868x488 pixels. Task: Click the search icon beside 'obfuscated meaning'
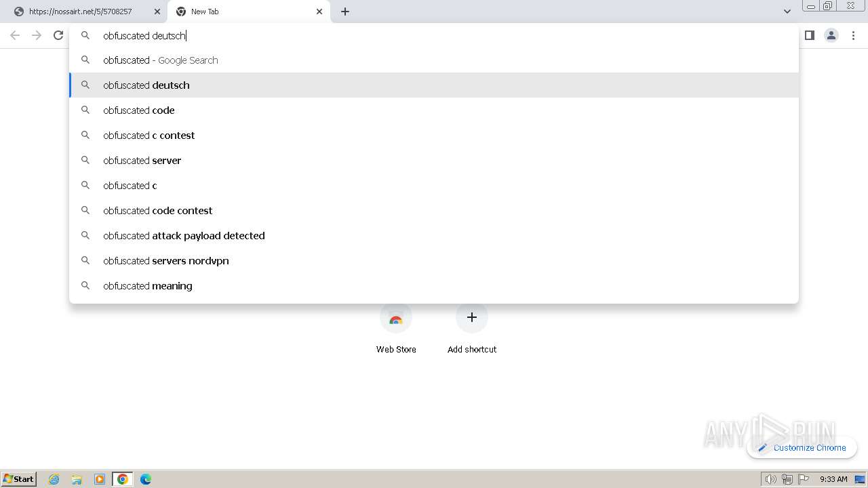(x=85, y=285)
